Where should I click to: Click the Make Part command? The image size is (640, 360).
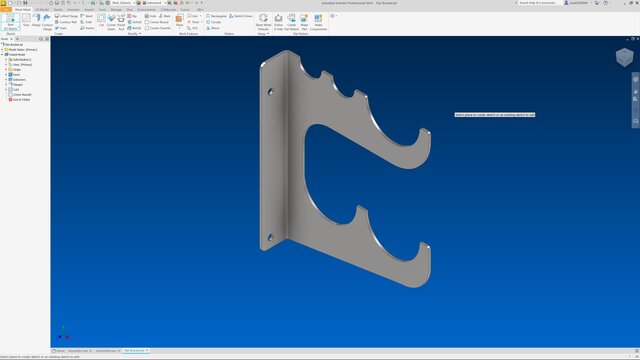(x=304, y=22)
